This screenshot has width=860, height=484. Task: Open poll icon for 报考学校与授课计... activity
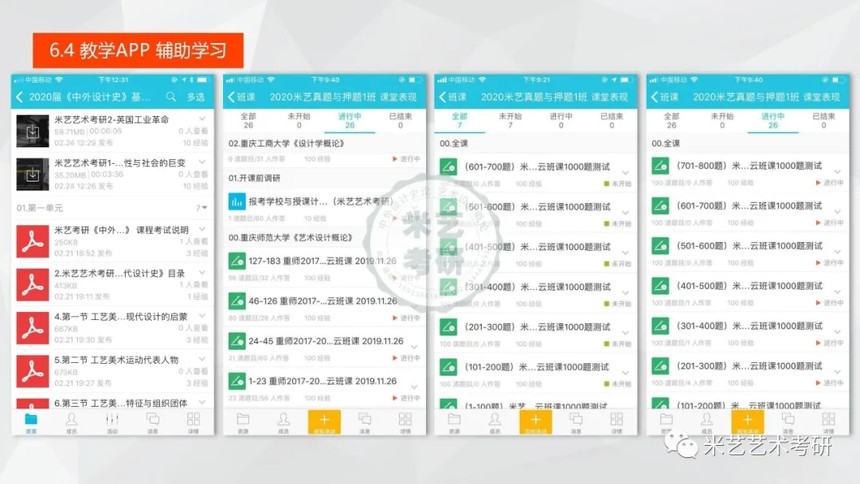pos(237,201)
